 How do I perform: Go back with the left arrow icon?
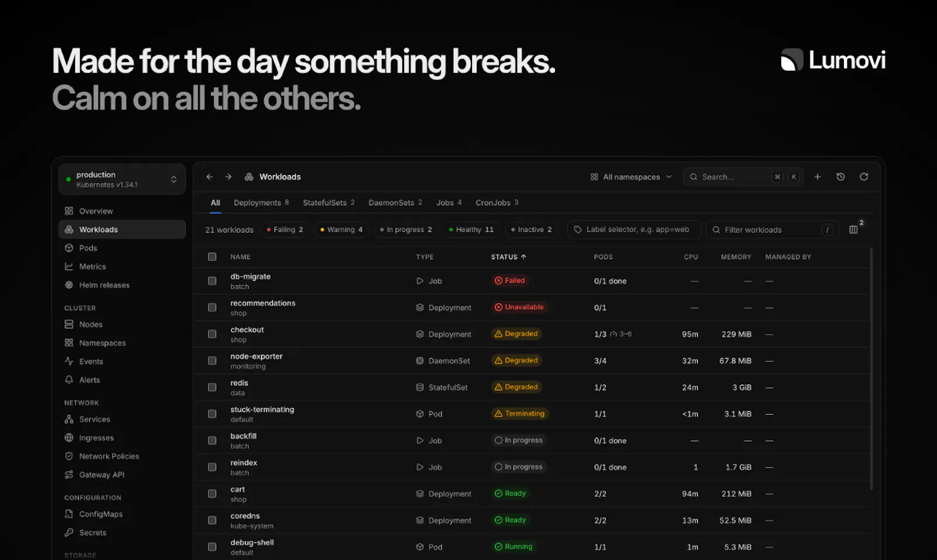pyautogui.click(x=210, y=177)
